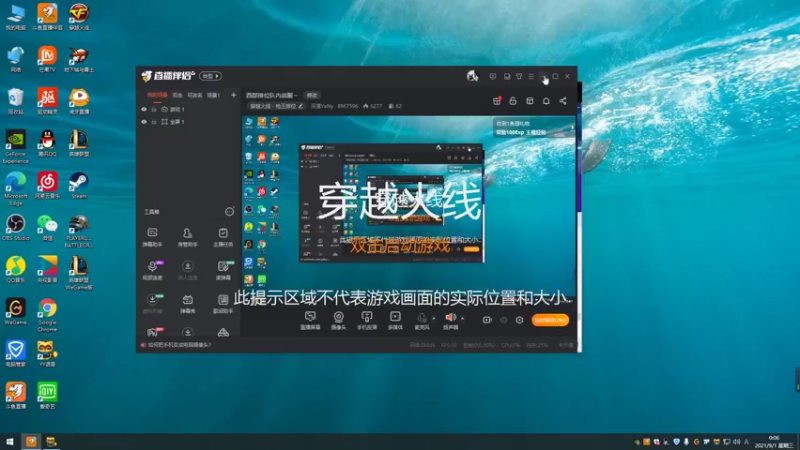800x450 pixels.
Task: Select the 游戏 1 source row
Action: (189, 109)
